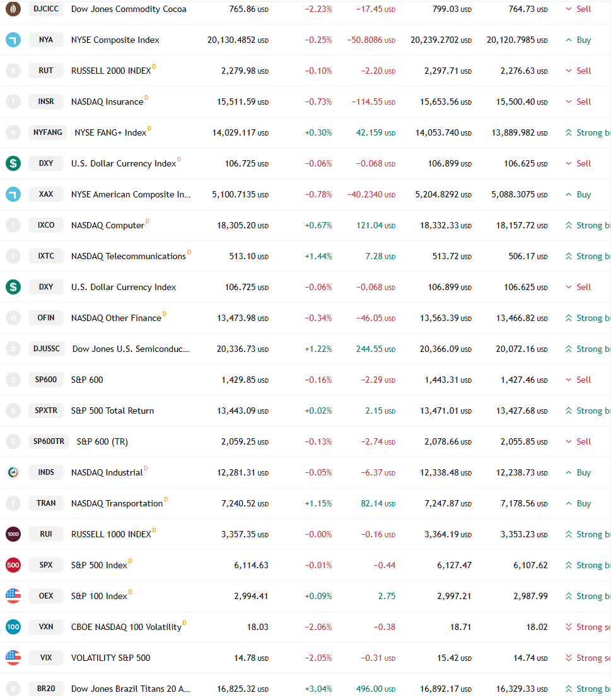Open the NASDAQ Other Finance link
611x700 pixels.
coord(116,318)
